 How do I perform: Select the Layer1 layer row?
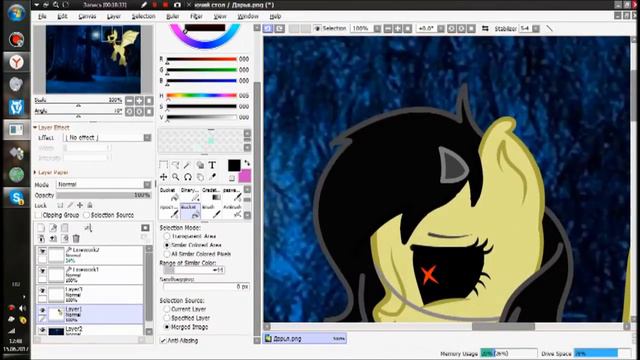(x=90, y=314)
